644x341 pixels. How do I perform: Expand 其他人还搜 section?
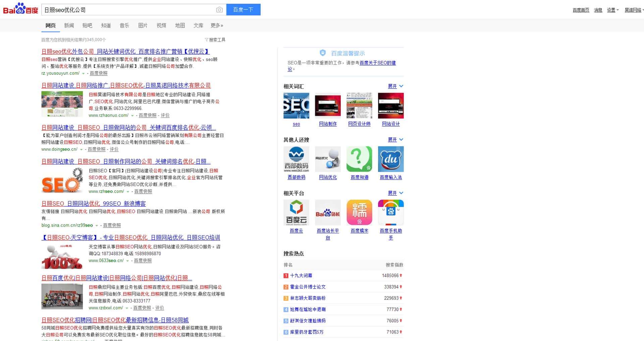[395, 140]
